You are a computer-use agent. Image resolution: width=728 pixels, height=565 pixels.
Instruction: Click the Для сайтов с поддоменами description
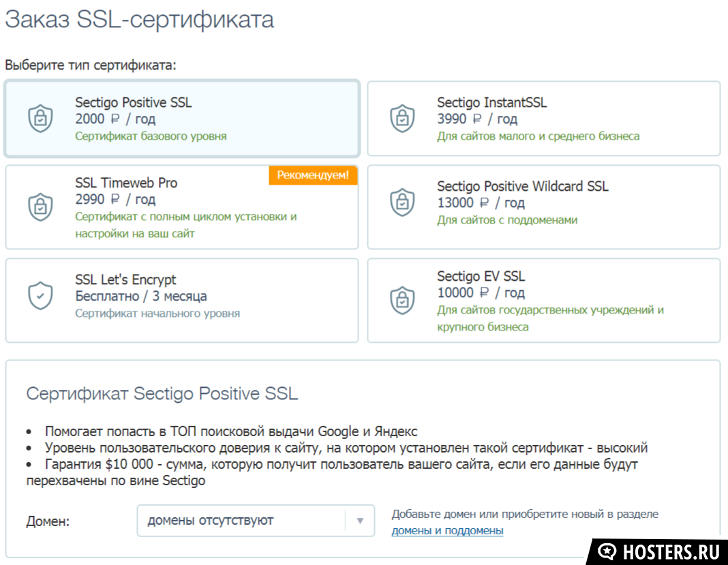[x=507, y=220]
